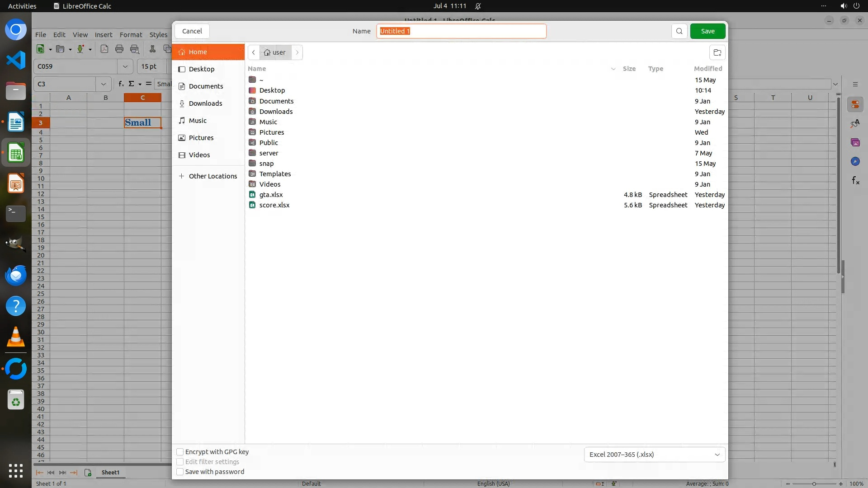This screenshot has height=488, width=868.
Task: Select score.xlsx file in list
Action: pos(274,205)
